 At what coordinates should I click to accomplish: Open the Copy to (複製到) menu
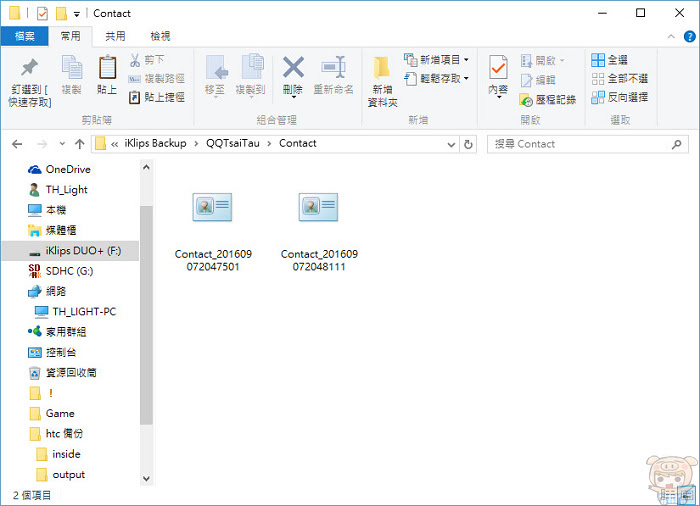pos(251,76)
